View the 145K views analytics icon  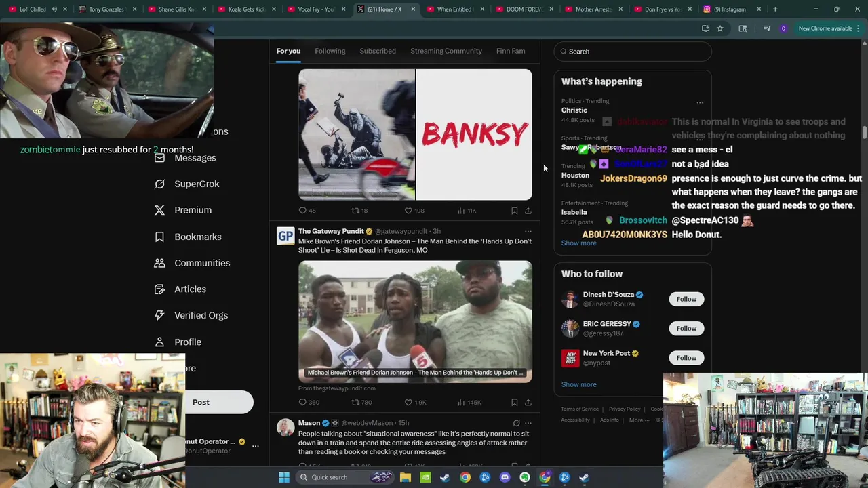[x=461, y=403]
